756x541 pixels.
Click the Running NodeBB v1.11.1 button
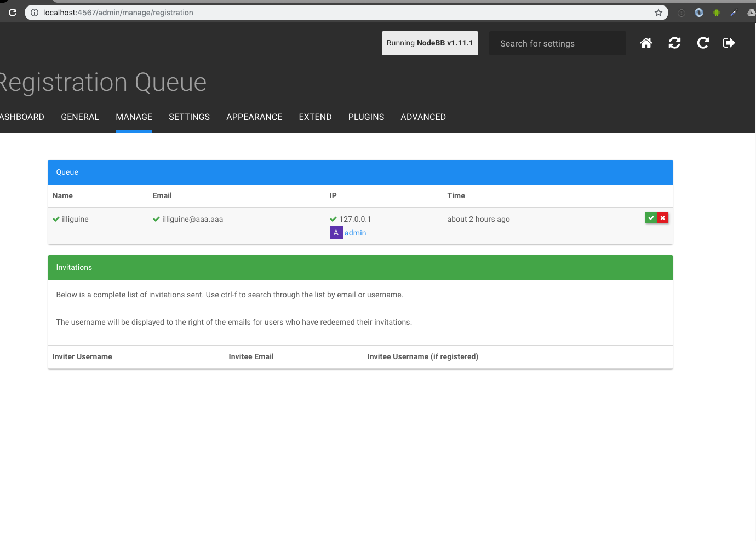[430, 43]
